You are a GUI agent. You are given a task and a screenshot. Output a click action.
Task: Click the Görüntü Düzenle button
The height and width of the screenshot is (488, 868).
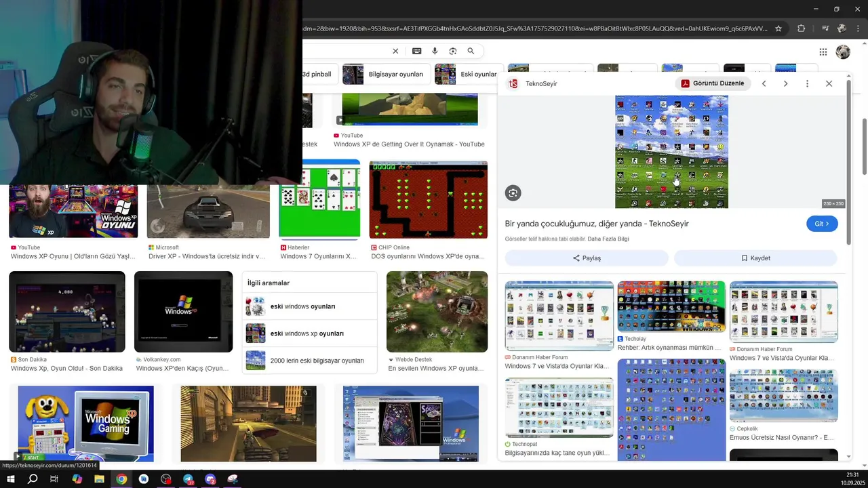click(713, 83)
